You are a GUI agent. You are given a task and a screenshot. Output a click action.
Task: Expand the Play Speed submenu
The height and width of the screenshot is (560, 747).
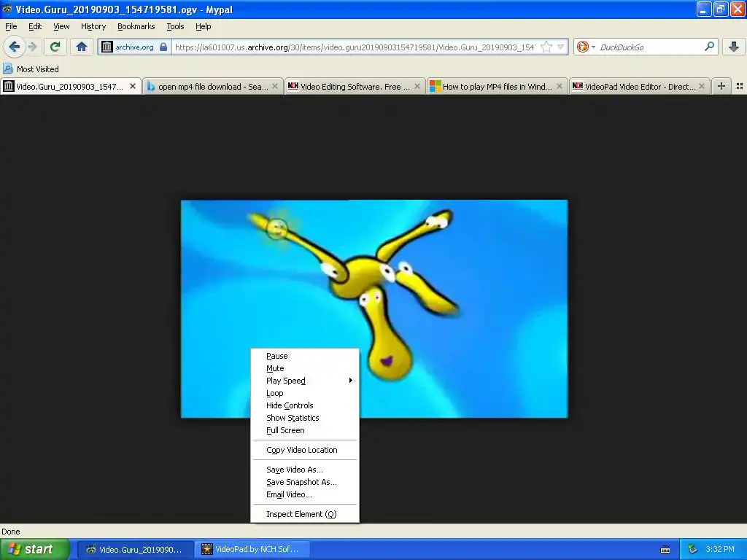[x=305, y=381]
